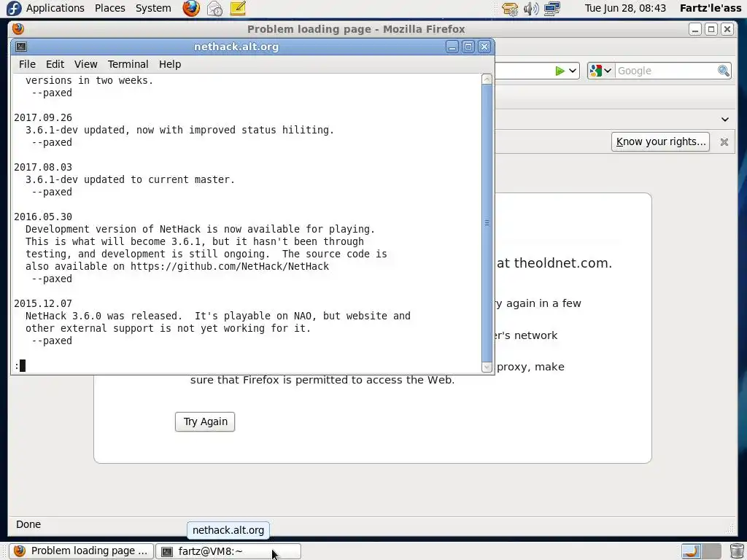Launch Firefox from the top panel icon
This screenshot has width=747, height=560.
point(191,8)
